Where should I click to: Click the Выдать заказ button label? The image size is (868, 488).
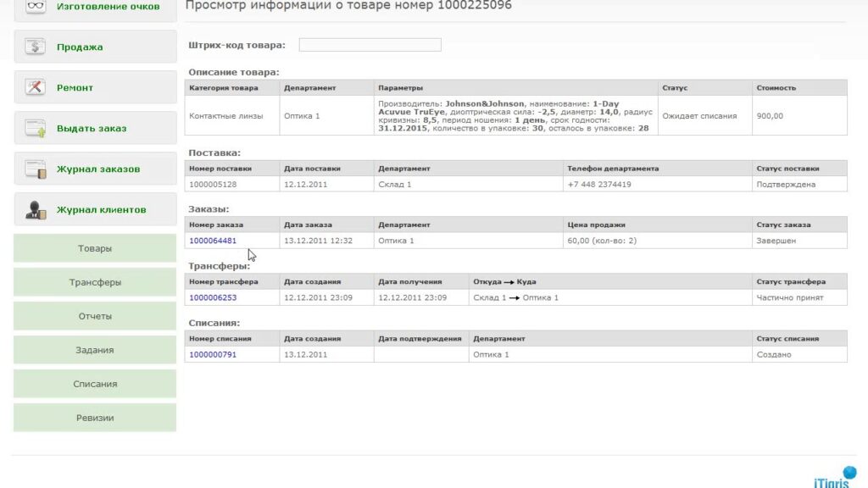(92, 129)
